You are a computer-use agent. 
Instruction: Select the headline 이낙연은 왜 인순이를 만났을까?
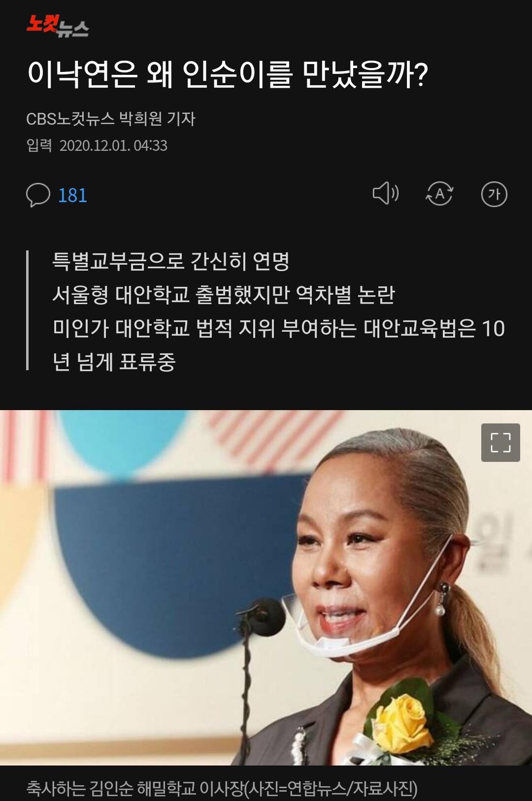tap(228, 74)
